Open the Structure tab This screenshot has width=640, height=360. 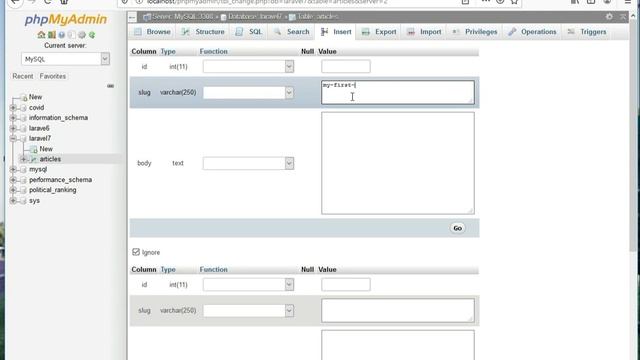point(203,32)
